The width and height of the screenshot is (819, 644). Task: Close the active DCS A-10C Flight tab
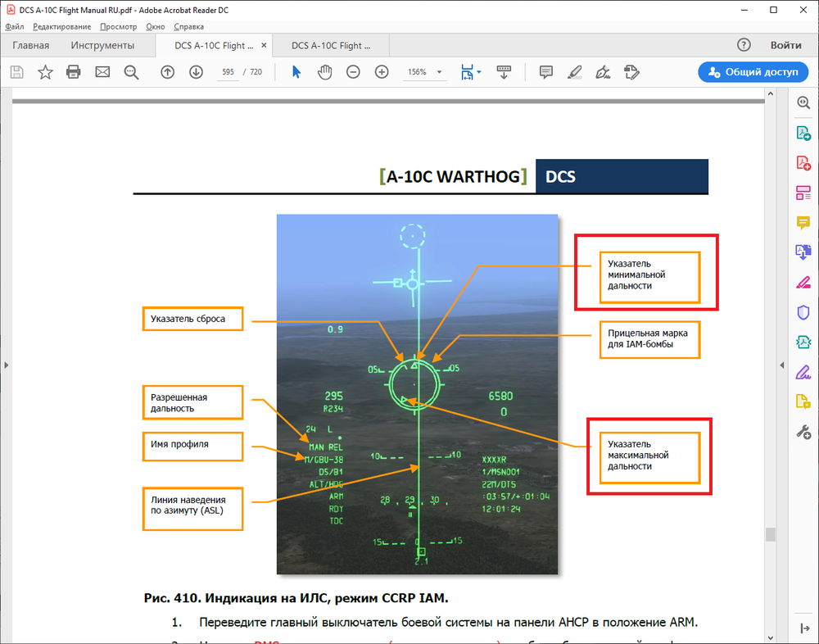click(x=264, y=46)
